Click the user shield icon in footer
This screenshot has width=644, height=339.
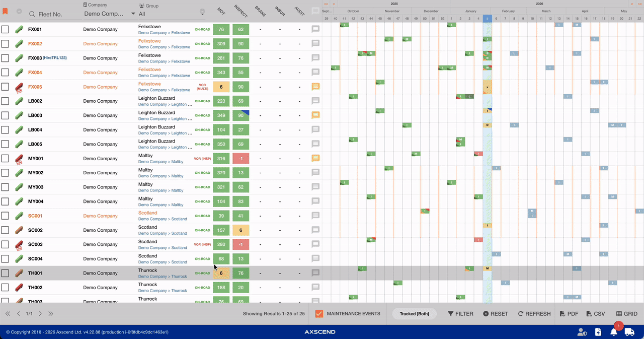582,331
